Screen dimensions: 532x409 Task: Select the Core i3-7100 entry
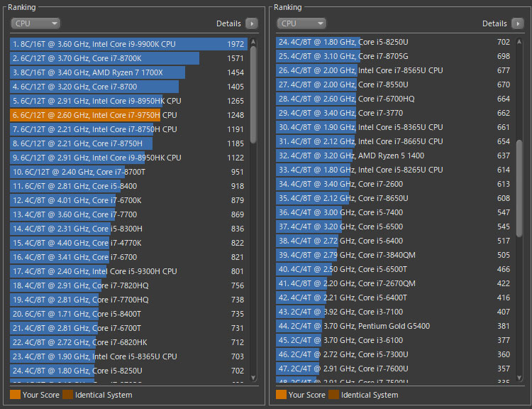click(394, 312)
